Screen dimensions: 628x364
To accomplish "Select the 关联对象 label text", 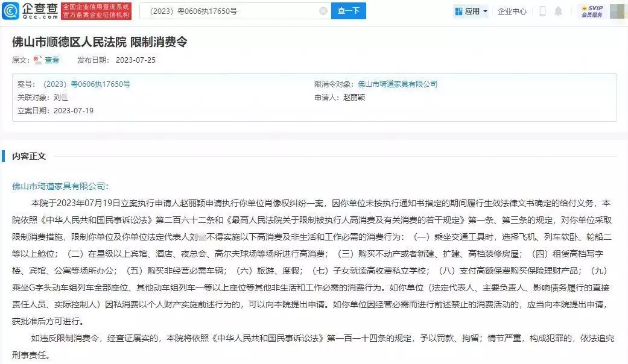I will point(33,97).
